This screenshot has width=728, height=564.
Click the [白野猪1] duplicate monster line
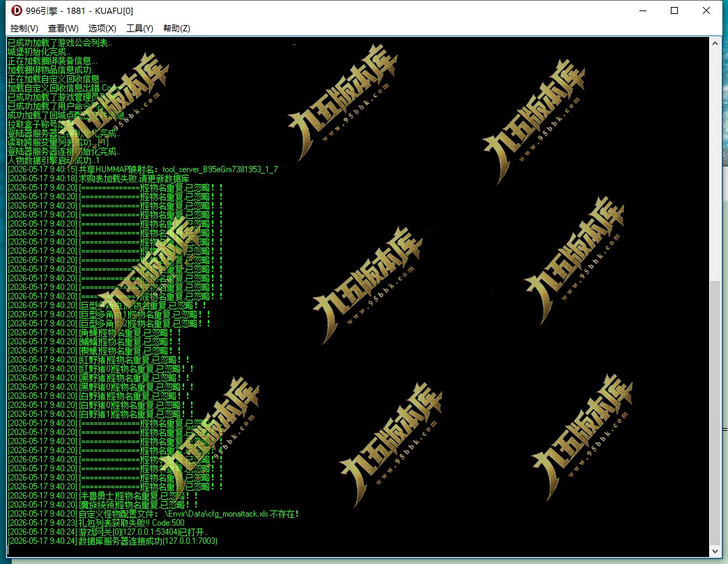pos(100,414)
